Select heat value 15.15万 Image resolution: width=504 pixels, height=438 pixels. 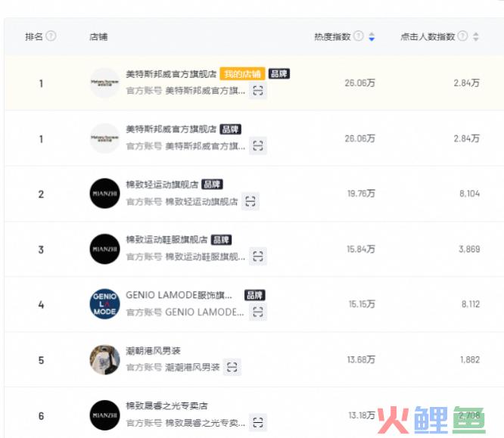[x=362, y=304]
